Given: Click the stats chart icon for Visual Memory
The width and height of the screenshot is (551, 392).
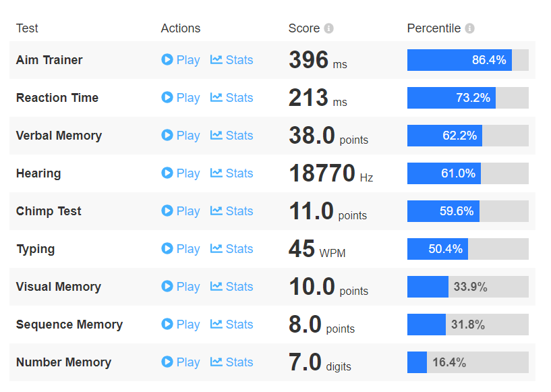Looking at the screenshot, I should point(216,286).
